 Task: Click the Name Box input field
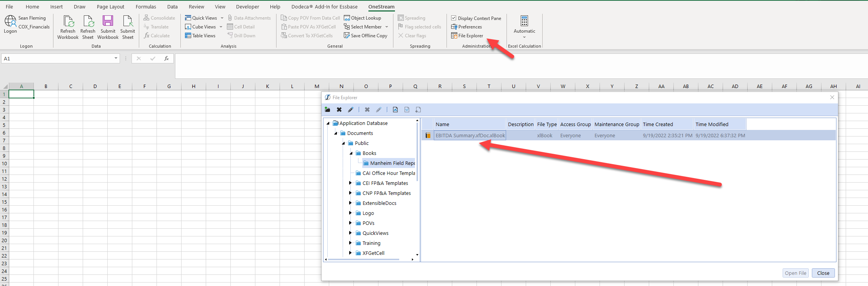click(58, 58)
